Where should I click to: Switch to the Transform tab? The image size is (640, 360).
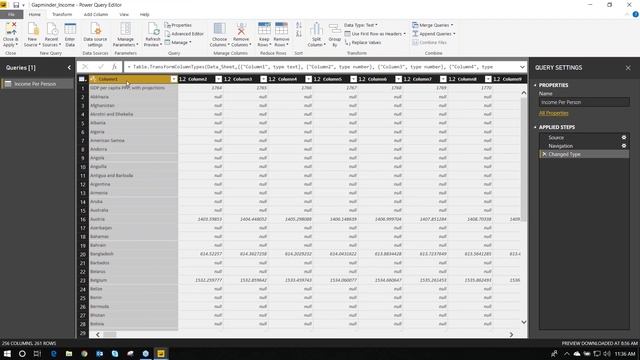coord(62,15)
